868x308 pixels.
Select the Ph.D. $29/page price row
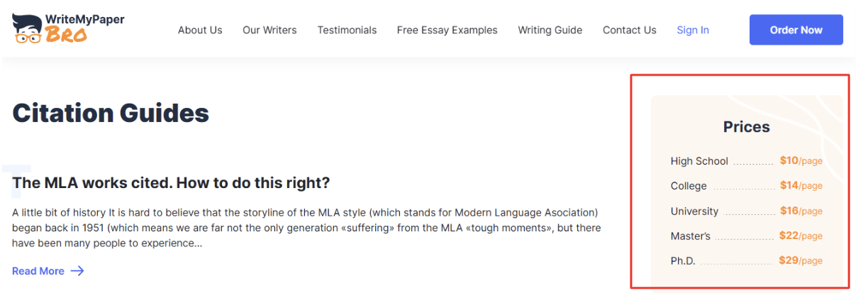click(x=746, y=261)
